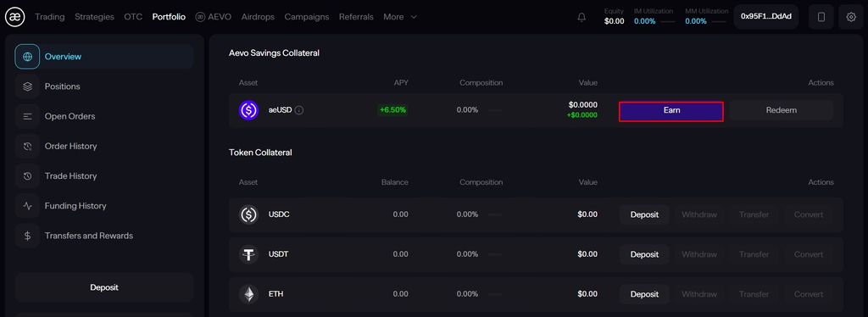This screenshot has height=317, width=868.
Task: Click the aeUSD info icon
Action: (x=299, y=110)
